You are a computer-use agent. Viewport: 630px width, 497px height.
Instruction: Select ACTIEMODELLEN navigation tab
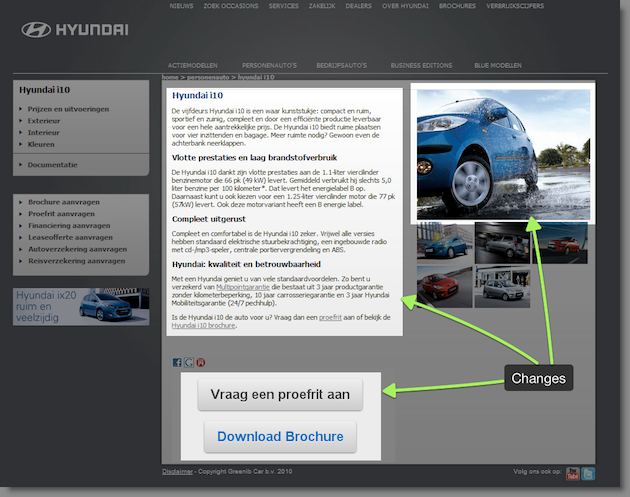[193, 65]
